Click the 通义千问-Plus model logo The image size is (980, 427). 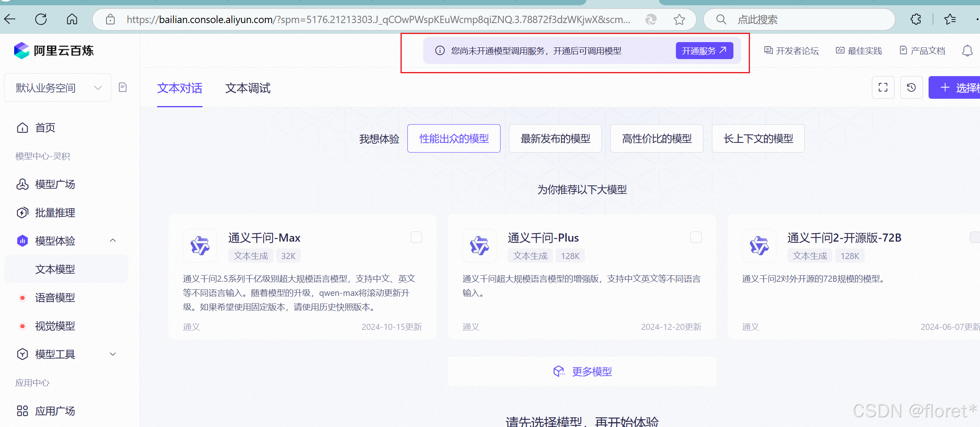[479, 245]
